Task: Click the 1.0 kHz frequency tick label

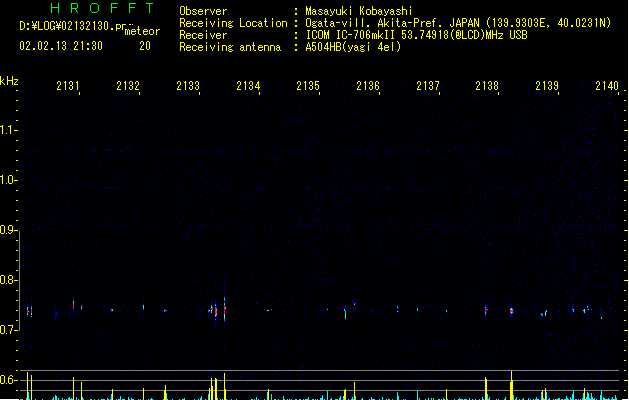Action: click(8, 180)
